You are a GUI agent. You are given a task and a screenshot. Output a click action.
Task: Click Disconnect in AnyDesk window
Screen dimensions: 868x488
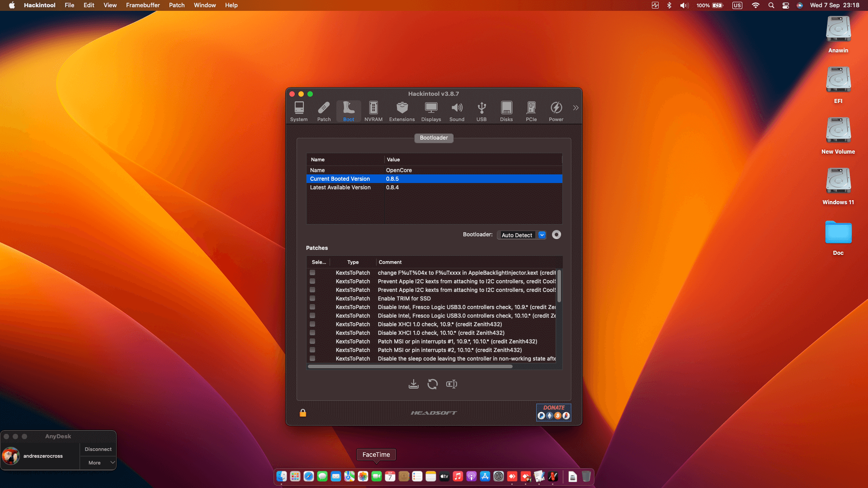(x=98, y=449)
